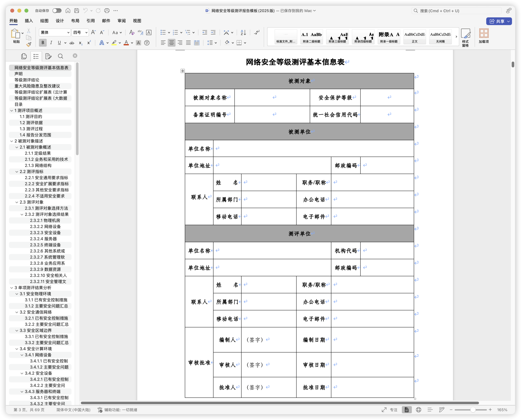Click the search field in the title bar
The height and width of the screenshot is (420, 521).
(456, 11)
